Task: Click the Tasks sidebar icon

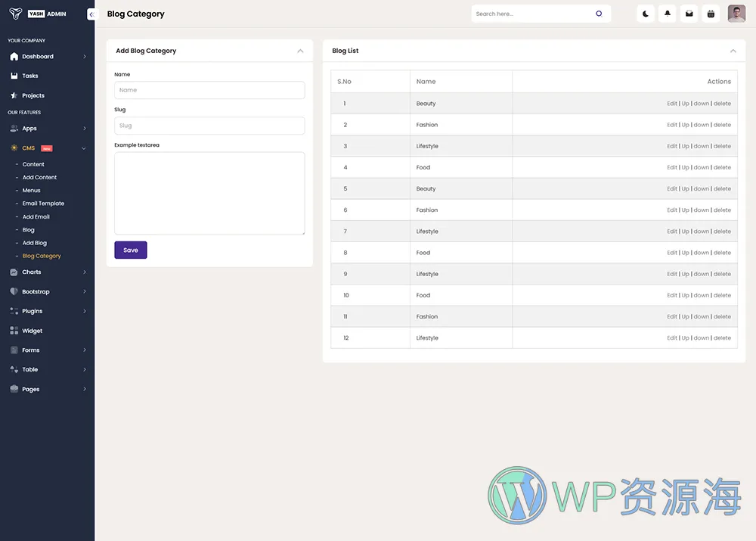Action: pos(14,76)
